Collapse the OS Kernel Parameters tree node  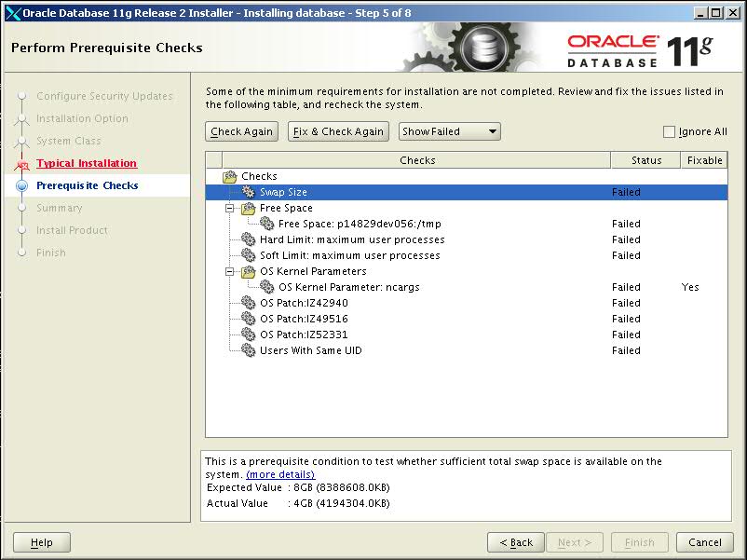(230, 271)
